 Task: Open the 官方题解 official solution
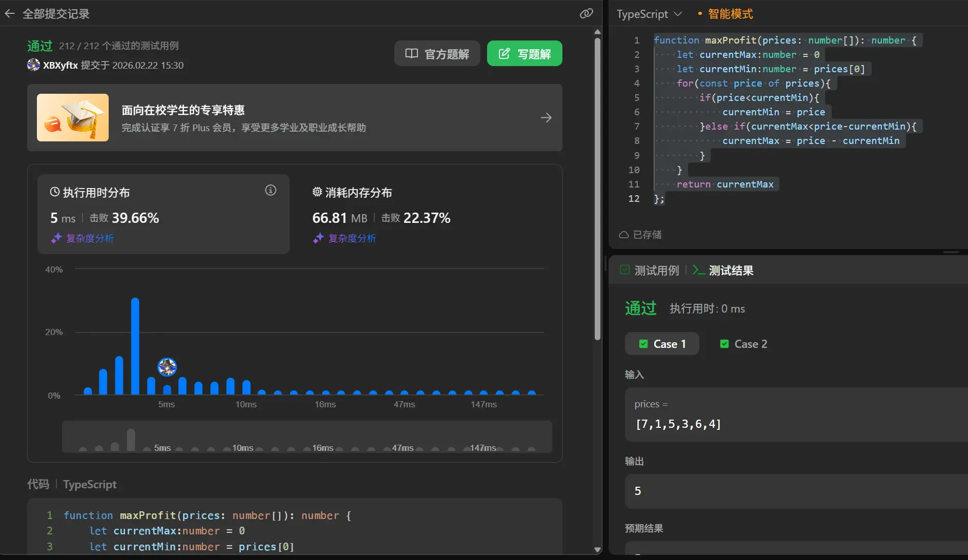point(437,54)
